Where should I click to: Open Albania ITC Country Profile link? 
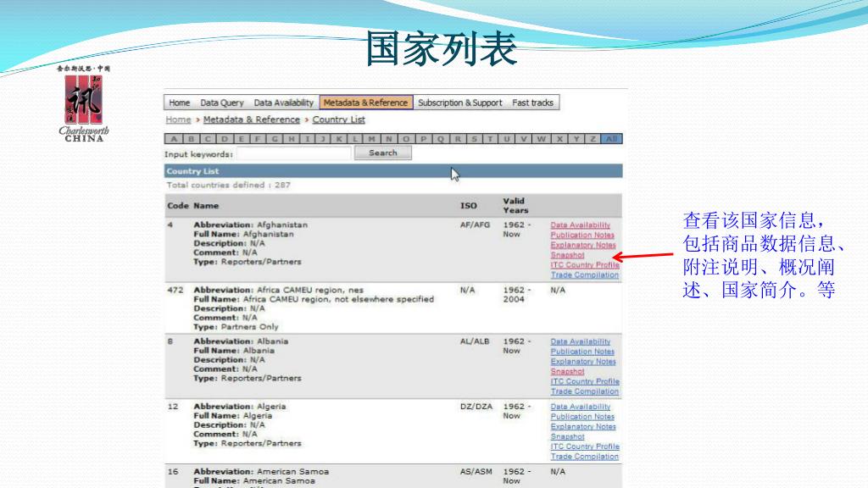(585, 382)
